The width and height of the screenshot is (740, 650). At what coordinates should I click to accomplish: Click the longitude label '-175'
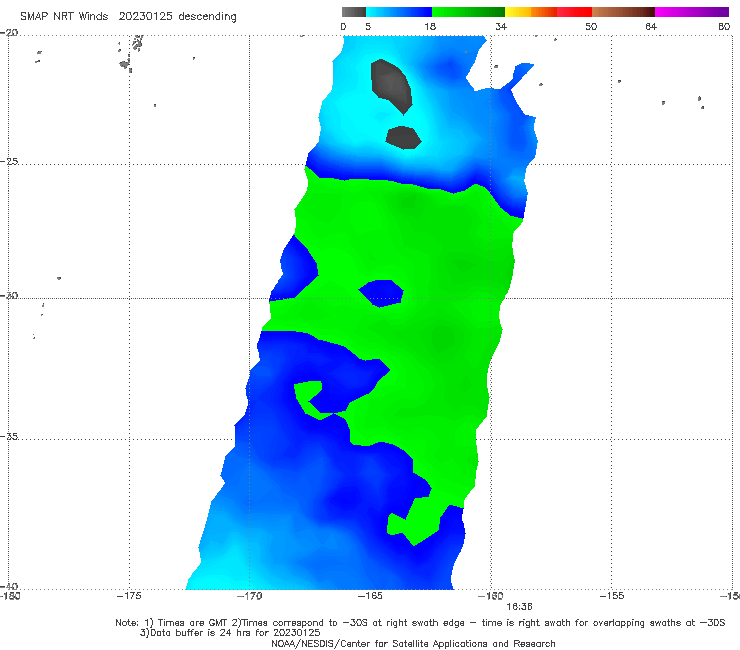pos(129,596)
